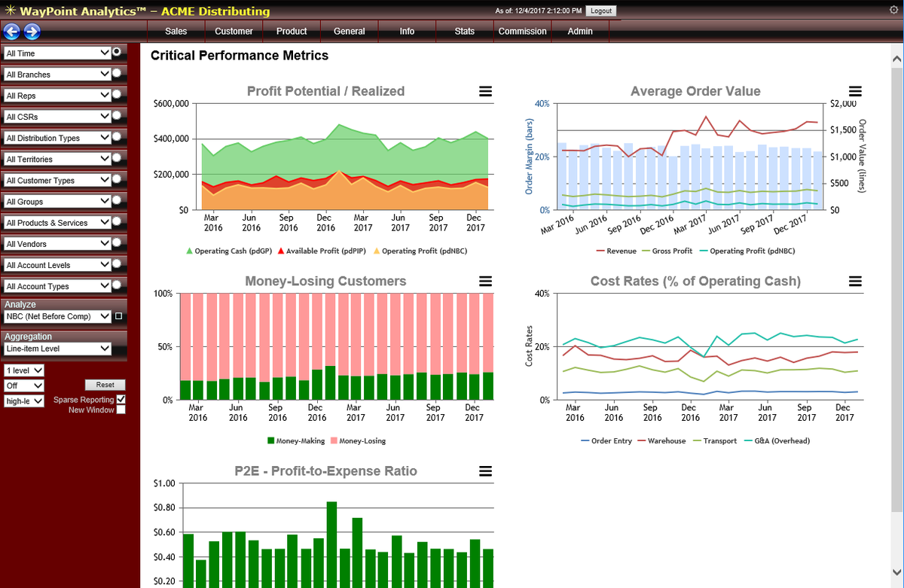This screenshot has width=904, height=588.
Task: Open Cost Rates chart hamburger menu
Action: [855, 281]
